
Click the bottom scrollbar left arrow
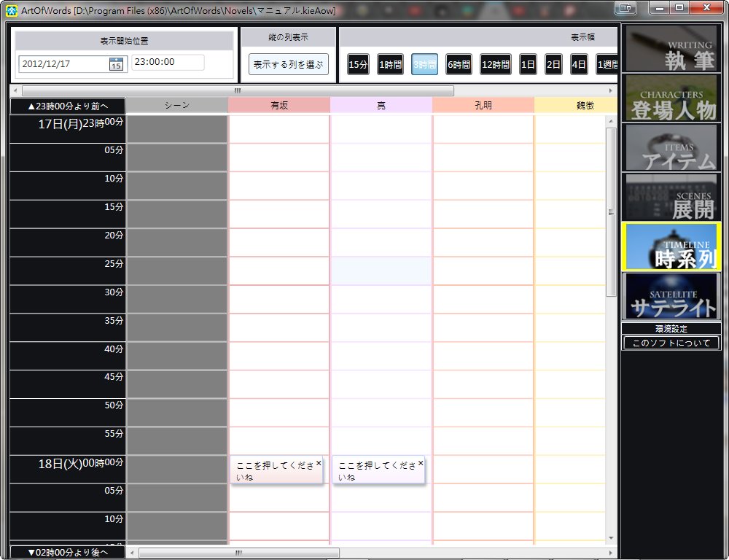tap(132, 553)
